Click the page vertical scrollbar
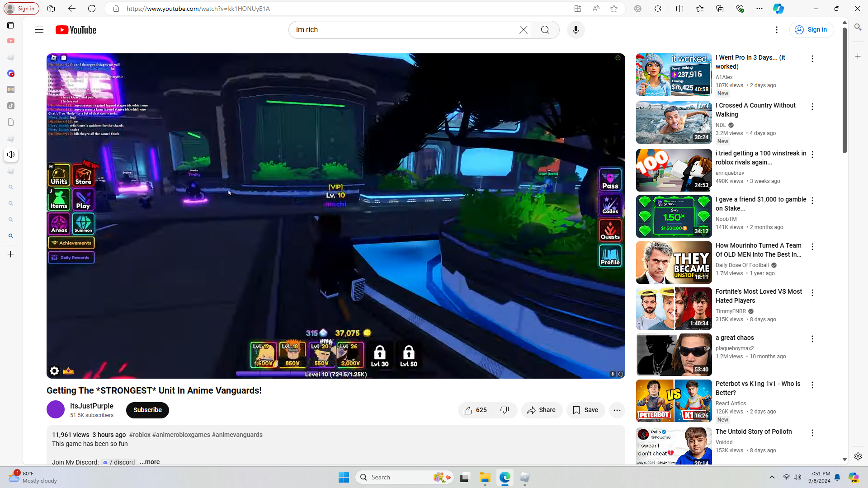This screenshot has height=488, width=868. (x=844, y=90)
